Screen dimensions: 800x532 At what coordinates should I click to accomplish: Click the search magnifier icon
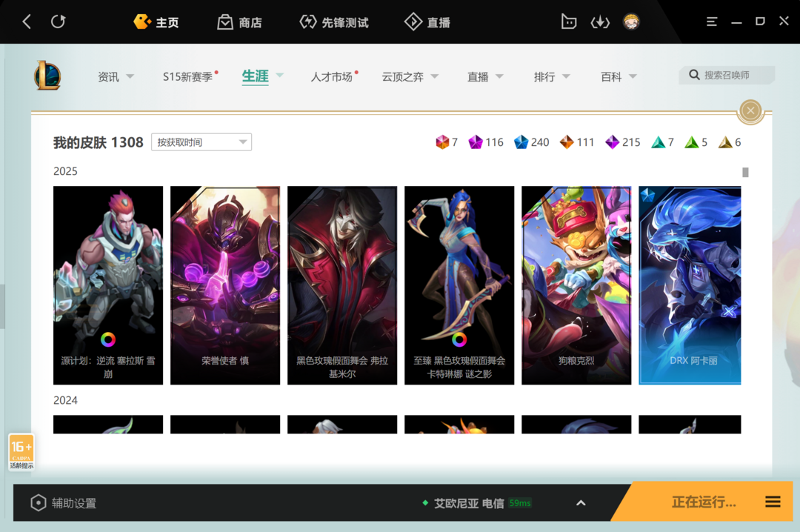coord(694,75)
